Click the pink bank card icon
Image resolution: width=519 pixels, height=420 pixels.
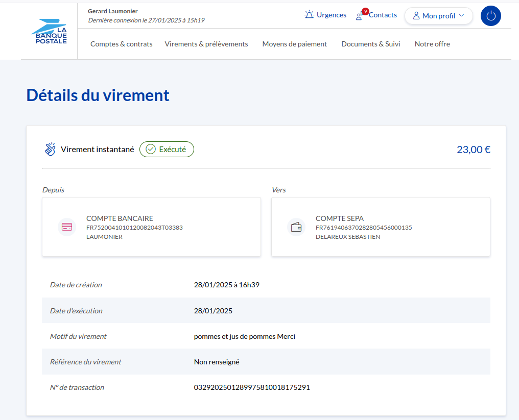67,227
